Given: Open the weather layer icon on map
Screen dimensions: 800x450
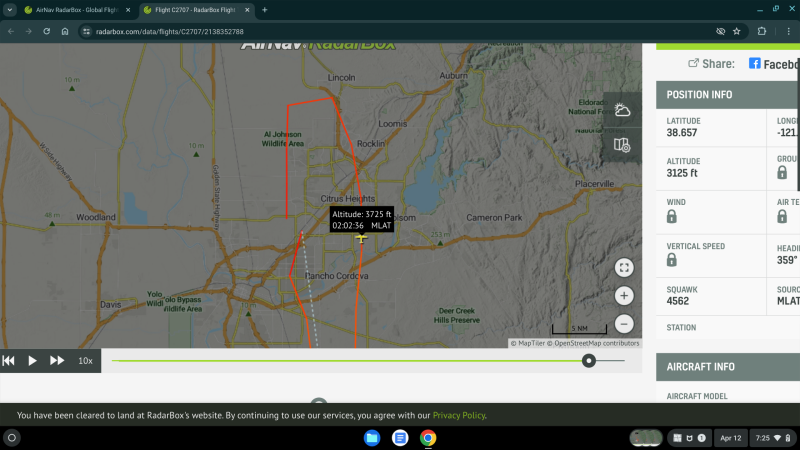Looking at the screenshot, I should coord(622,110).
